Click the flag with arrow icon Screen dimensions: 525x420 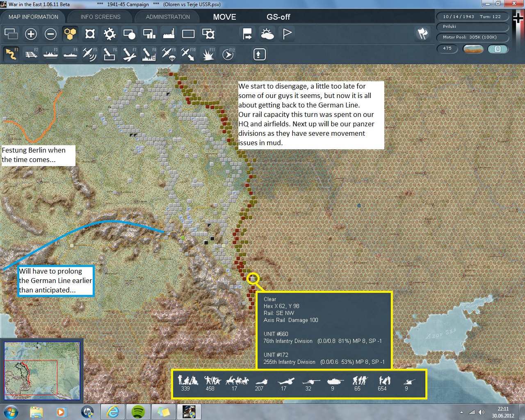pos(247,34)
